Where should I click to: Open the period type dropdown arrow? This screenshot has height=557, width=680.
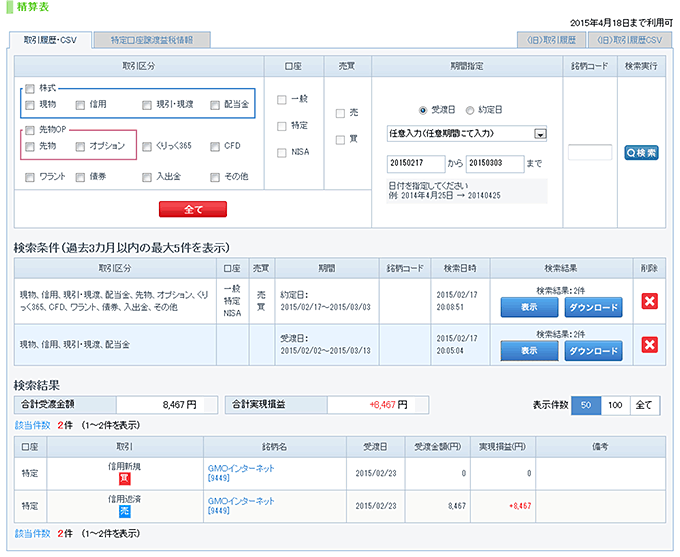pos(540,133)
